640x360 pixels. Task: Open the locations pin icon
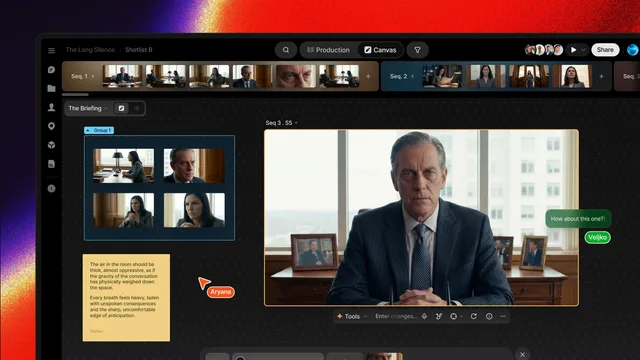pos(51,126)
